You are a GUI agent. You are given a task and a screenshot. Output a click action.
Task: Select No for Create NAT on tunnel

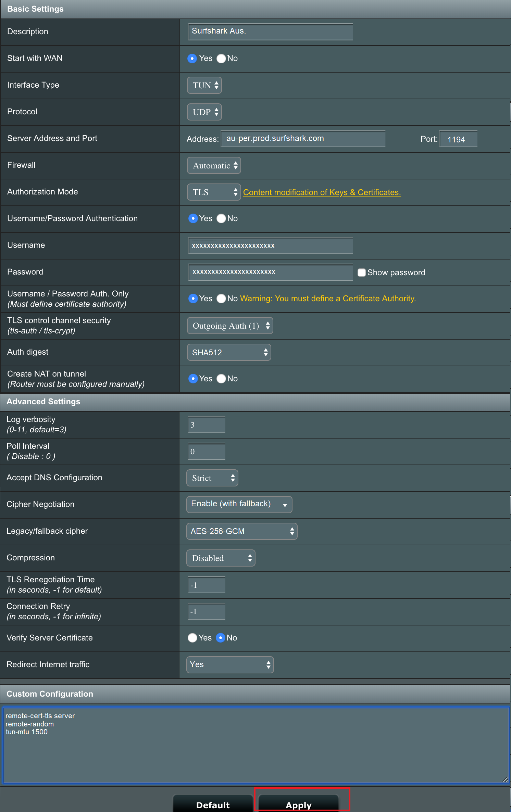click(221, 379)
